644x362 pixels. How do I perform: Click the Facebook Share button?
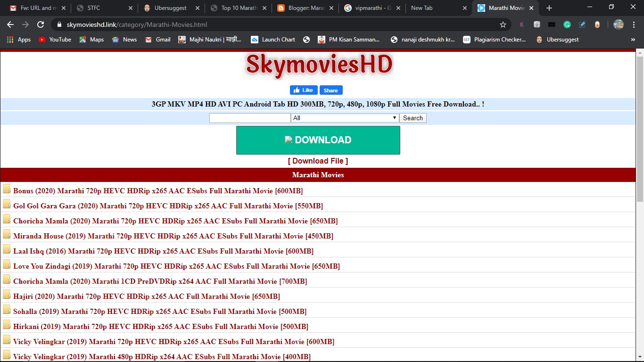(x=331, y=90)
